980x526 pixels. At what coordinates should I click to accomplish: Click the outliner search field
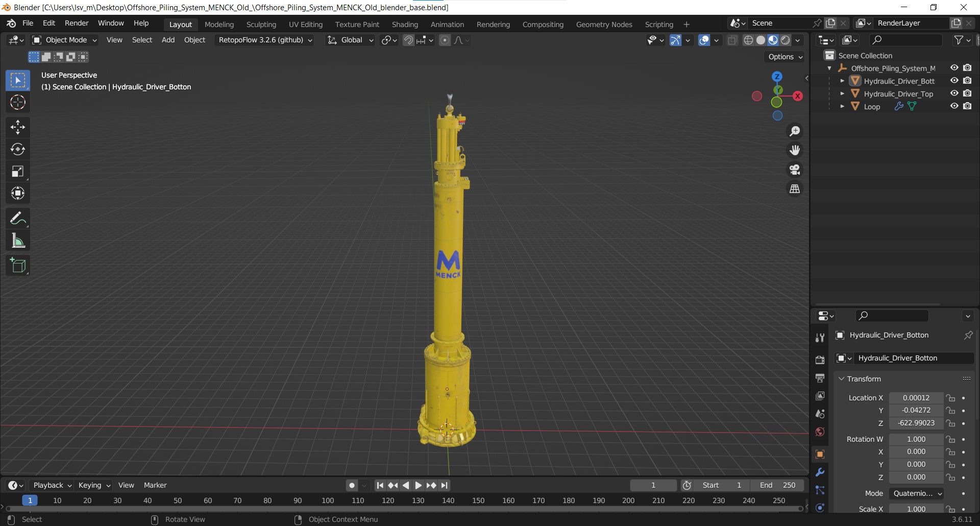[x=906, y=40]
